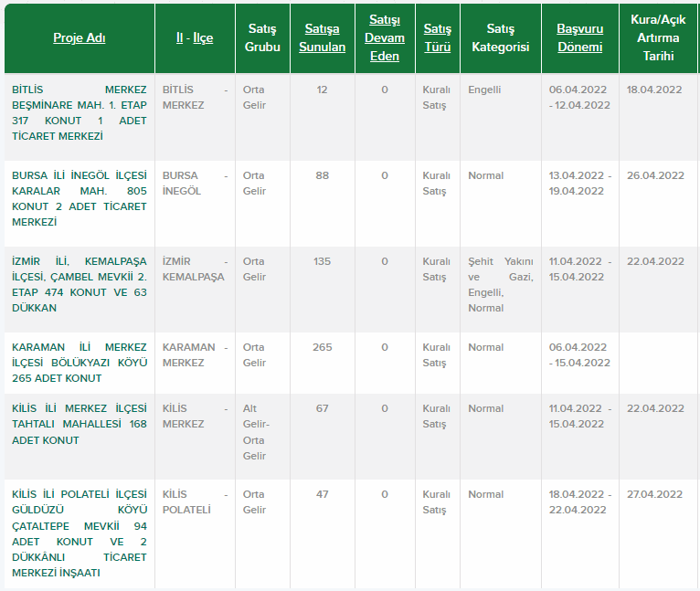Select the Satış Kategorisi column header
This screenshot has width=700, height=591.
(x=500, y=38)
